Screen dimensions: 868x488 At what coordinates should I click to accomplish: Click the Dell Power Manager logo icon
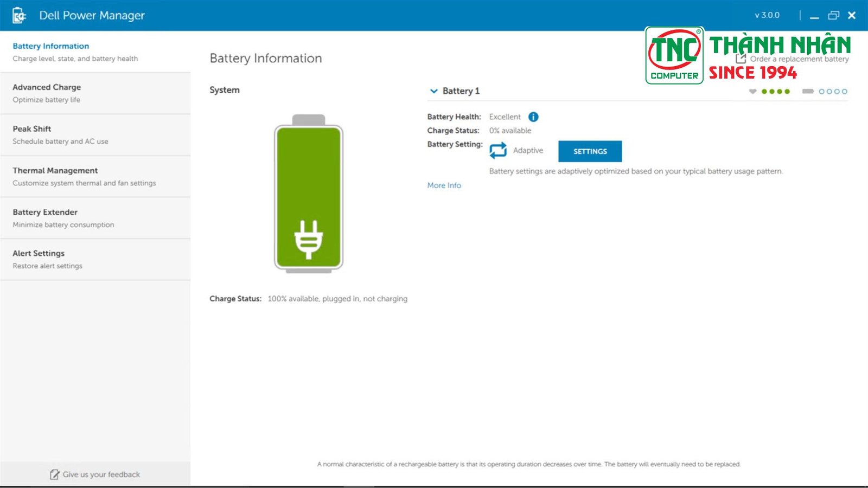19,16
